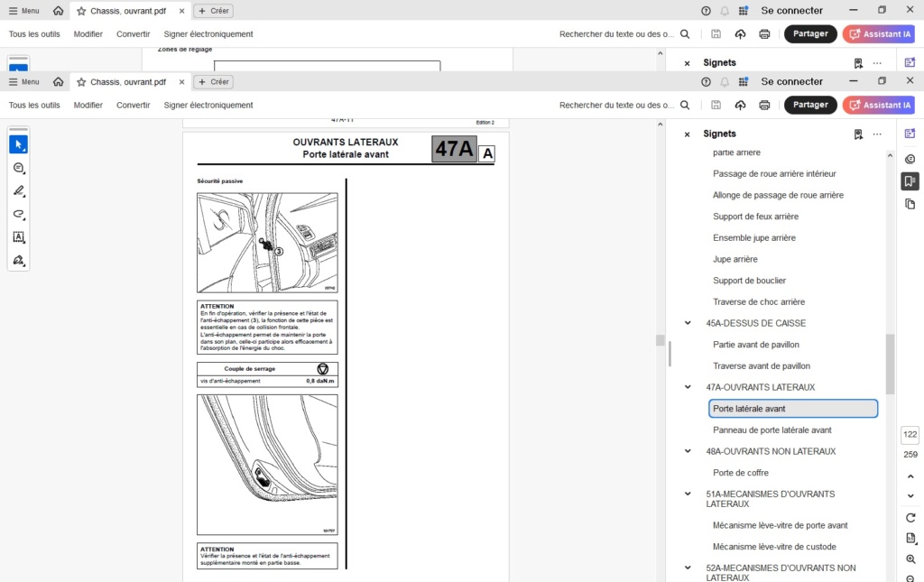Go to next page with the down arrow
This screenshot has width=924, height=582.
pyautogui.click(x=910, y=495)
